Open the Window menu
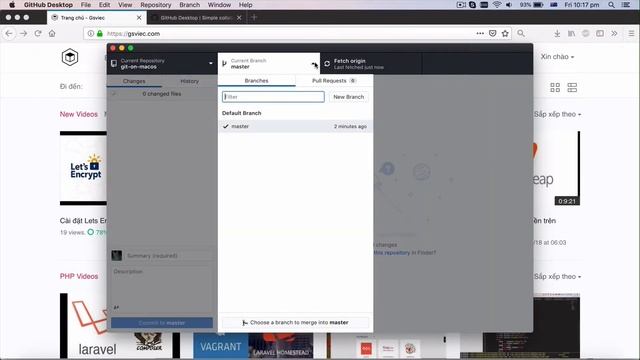 [219, 5]
